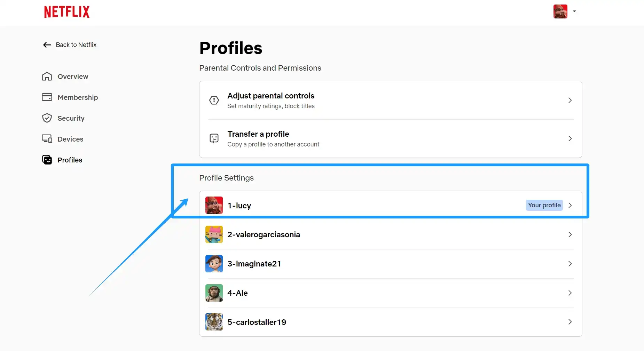This screenshot has width=644, height=351.
Task: Click the Security shield icon
Action: pyautogui.click(x=47, y=118)
